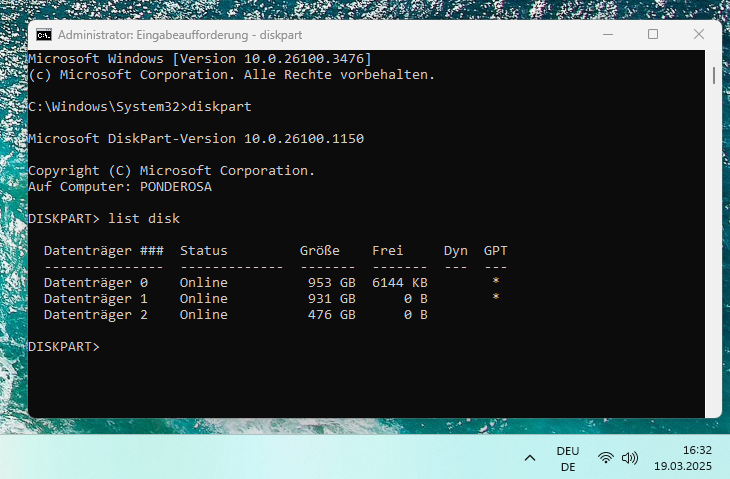
Task: Close the diskpart command window
Action: pyautogui.click(x=698, y=34)
